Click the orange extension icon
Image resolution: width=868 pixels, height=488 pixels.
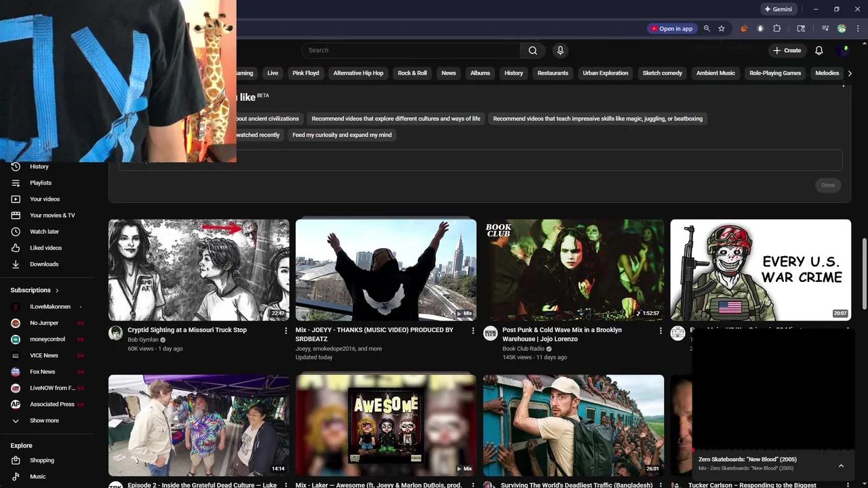point(744,28)
